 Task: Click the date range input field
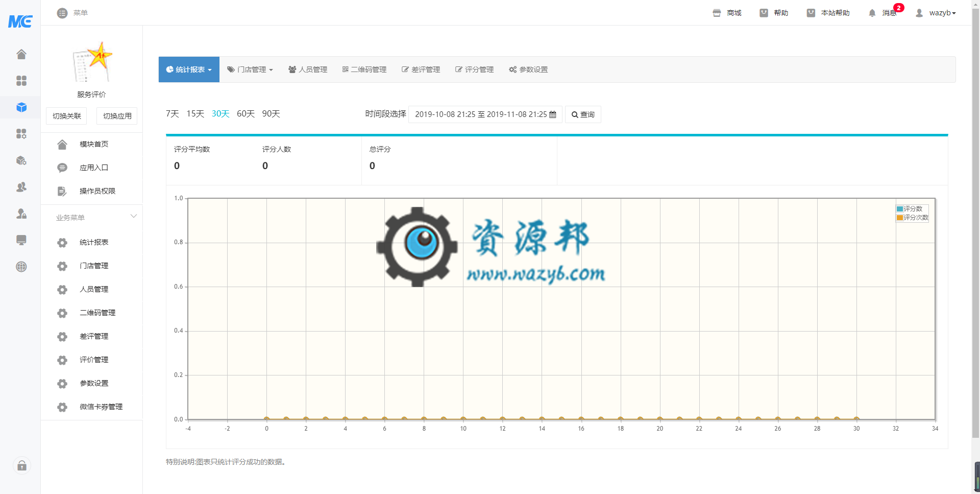tap(485, 114)
